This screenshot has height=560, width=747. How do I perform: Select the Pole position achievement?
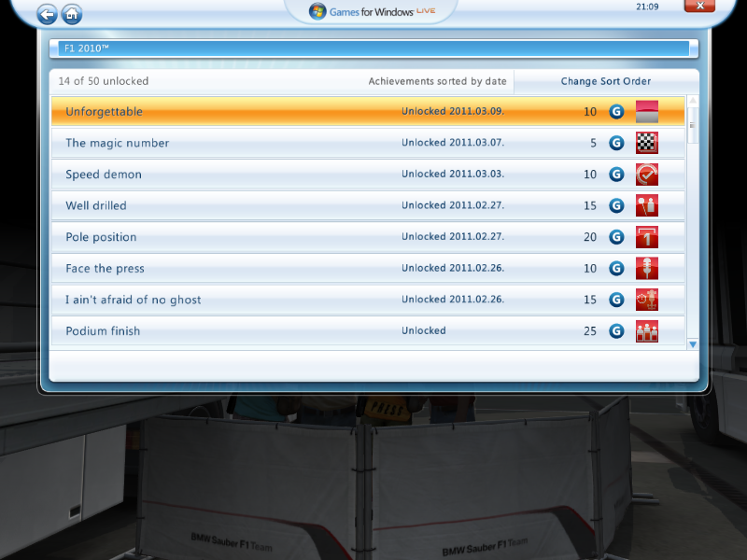[x=368, y=237]
